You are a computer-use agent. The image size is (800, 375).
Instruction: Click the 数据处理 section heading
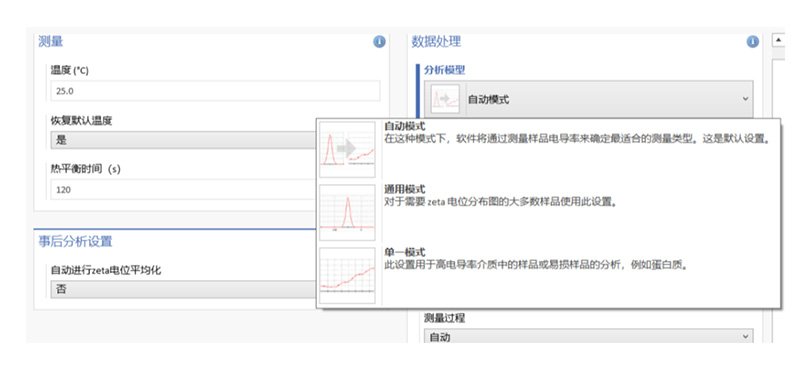tap(436, 42)
